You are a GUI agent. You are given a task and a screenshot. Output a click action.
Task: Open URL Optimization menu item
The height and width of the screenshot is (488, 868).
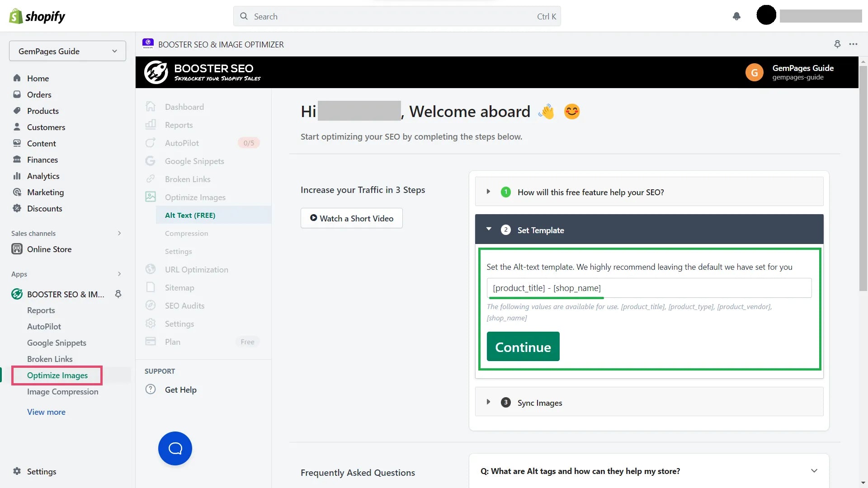[196, 269]
